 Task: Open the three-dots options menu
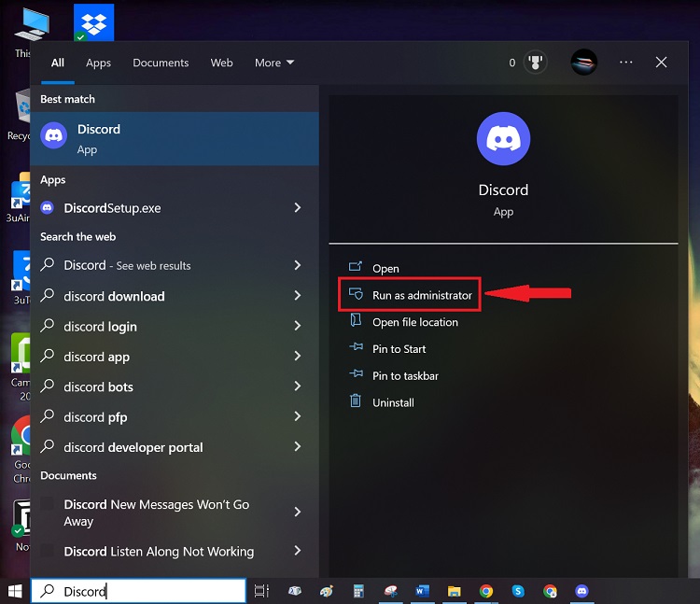pyautogui.click(x=626, y=62)
